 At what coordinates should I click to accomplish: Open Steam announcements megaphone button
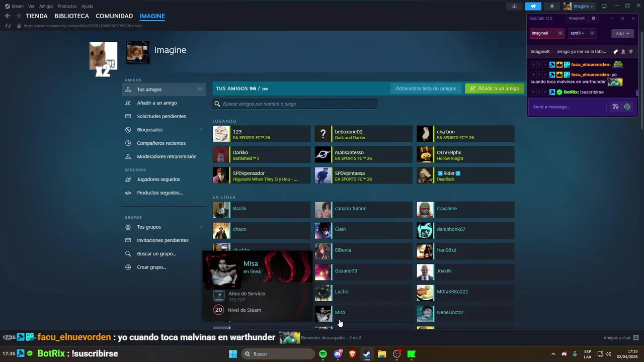533,6
